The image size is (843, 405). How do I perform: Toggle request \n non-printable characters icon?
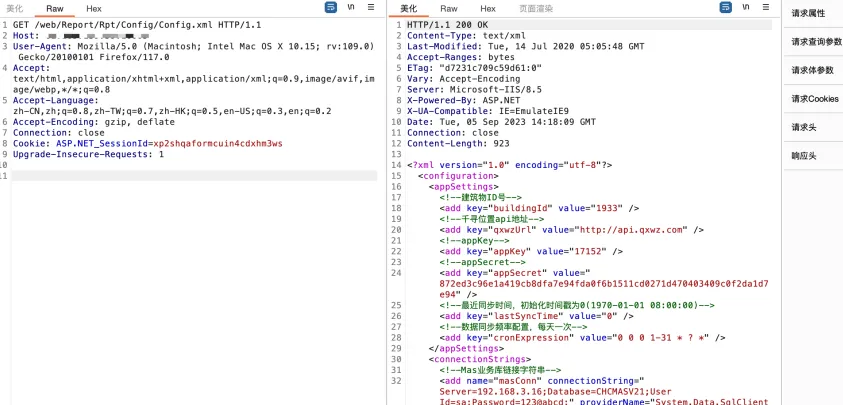tap(351, 7)
